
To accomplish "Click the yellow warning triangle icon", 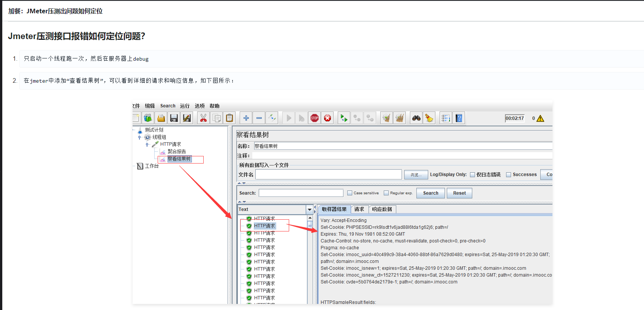I will 540,118.
